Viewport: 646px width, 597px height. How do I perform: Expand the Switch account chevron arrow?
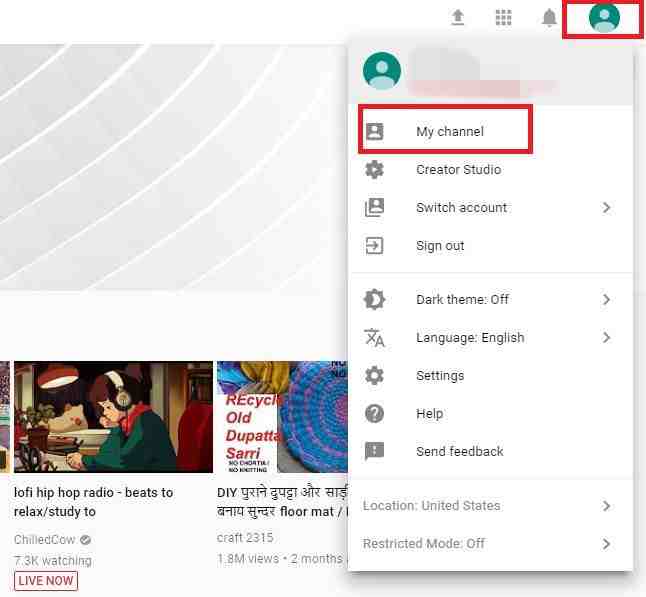point(606,208)
